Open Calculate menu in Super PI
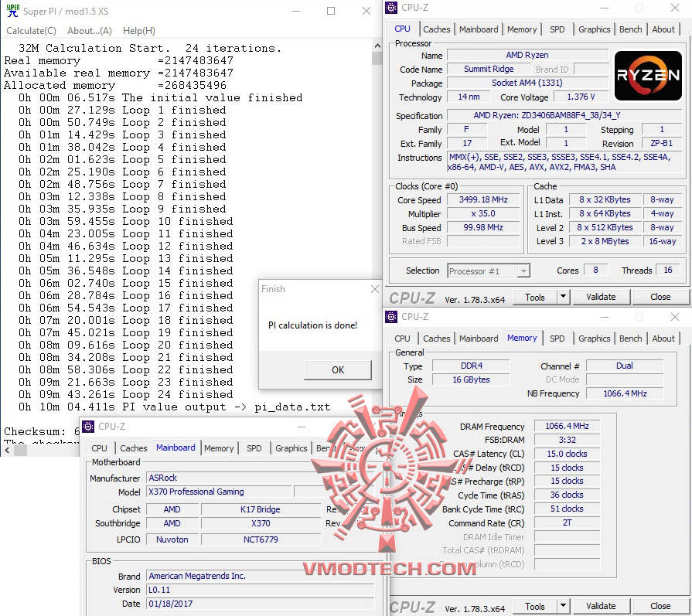 (32, 31)
